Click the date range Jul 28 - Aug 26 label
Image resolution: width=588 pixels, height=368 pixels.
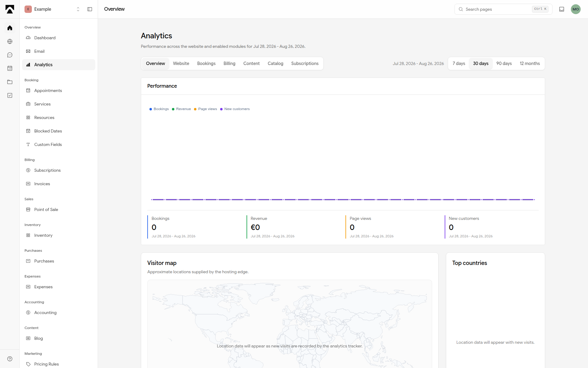418,63
